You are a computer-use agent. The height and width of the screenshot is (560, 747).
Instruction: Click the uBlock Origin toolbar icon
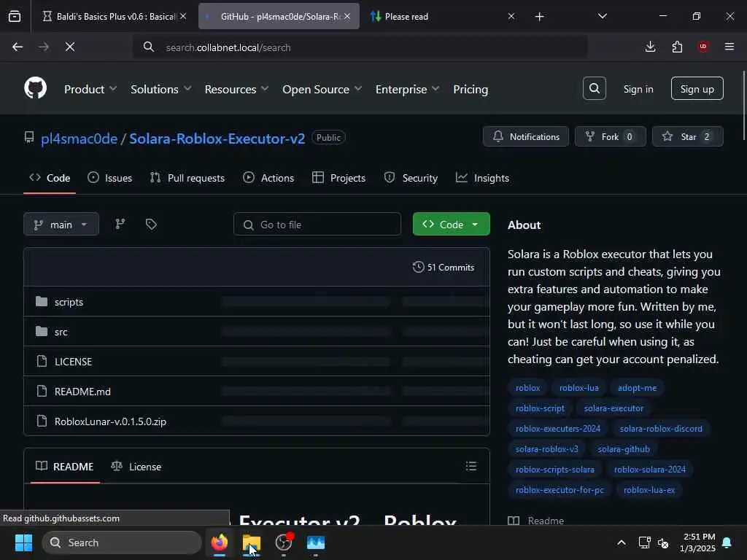pyautogui.click(x=703, y=47)
